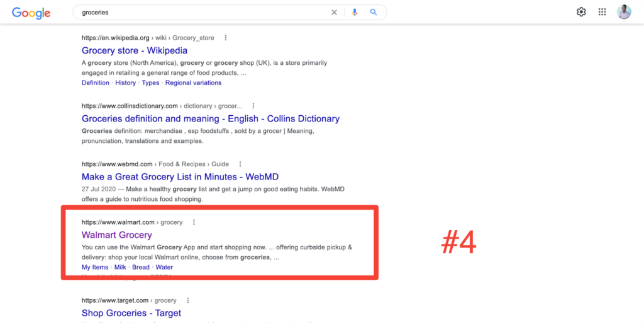Image resolution: width=644 pixels, height=323 pixels.
Task: Open the three-dot menu for the Collins Dictionary result
Action: [x=253, y=106]
